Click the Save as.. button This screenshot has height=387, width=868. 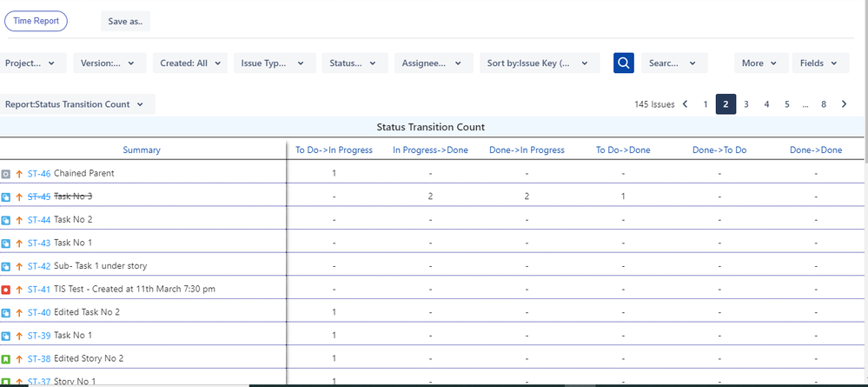(x=126, y=22)
